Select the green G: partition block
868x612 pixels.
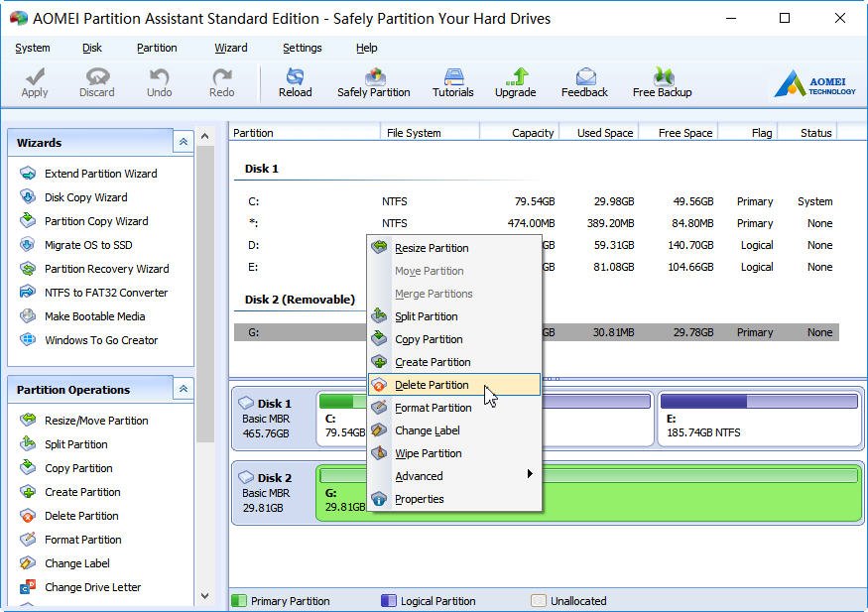coord(589,493)
